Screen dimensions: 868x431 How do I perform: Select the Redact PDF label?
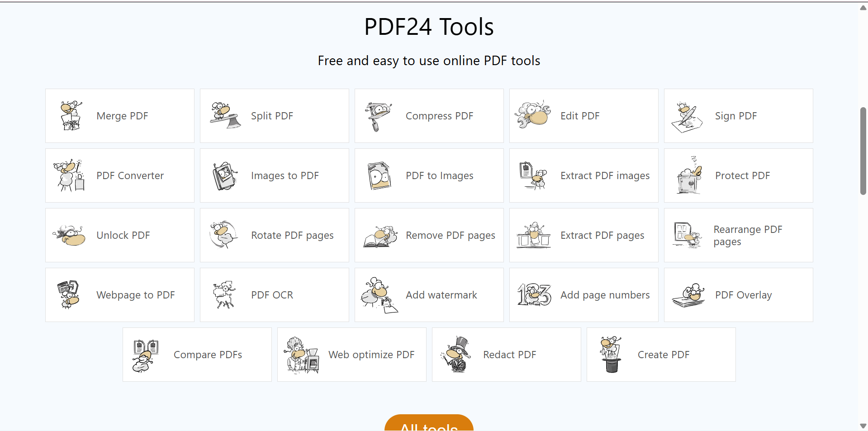[509, 355]
